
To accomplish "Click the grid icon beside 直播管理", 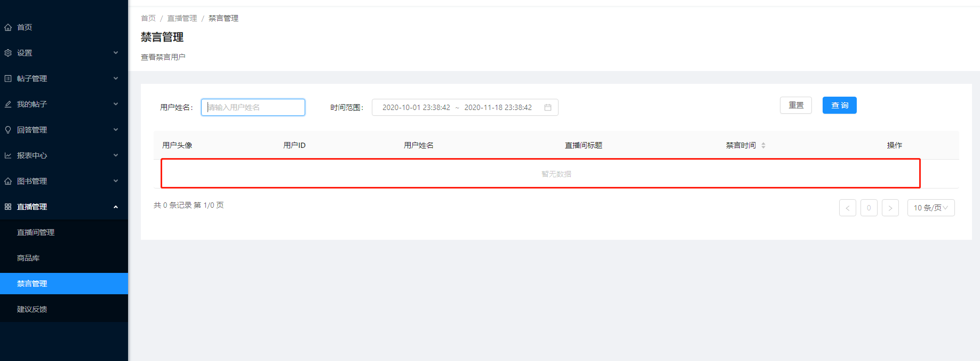I will [x=8, y=207].
